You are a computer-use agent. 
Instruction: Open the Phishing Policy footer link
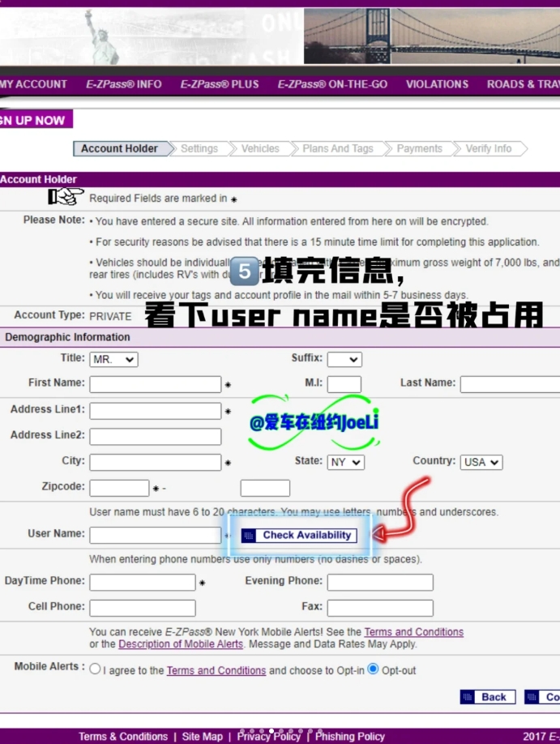(x=350, y=737)
